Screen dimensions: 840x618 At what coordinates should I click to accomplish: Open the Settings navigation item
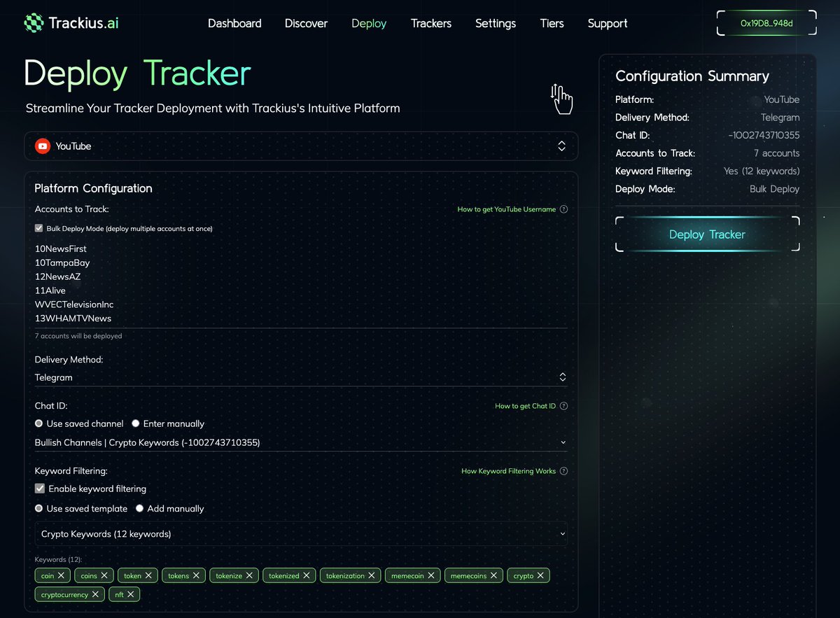(496, 23)
